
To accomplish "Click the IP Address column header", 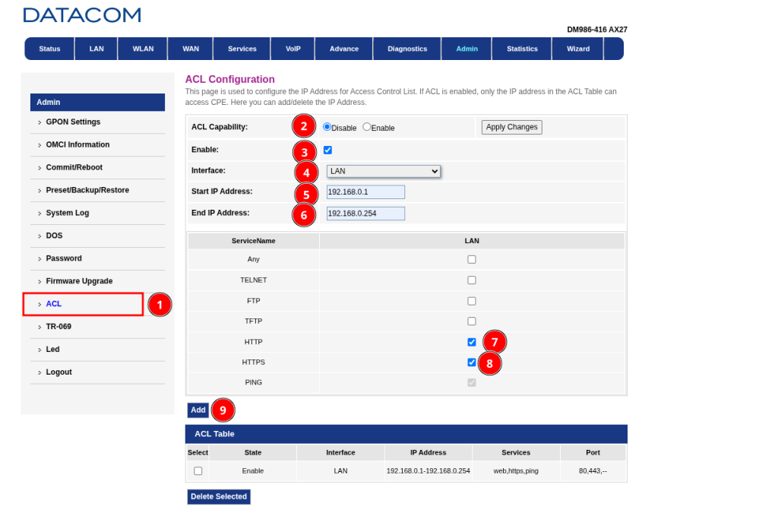I will (x=429, y=453).
